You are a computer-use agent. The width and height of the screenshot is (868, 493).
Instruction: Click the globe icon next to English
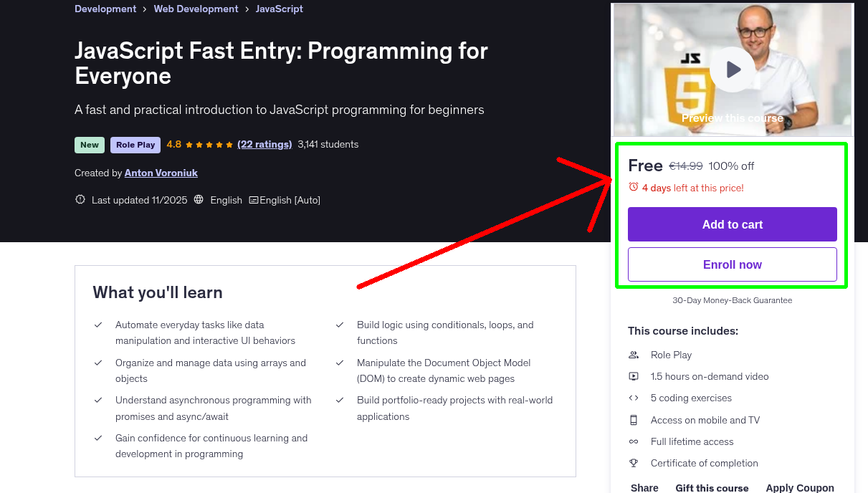198,200
